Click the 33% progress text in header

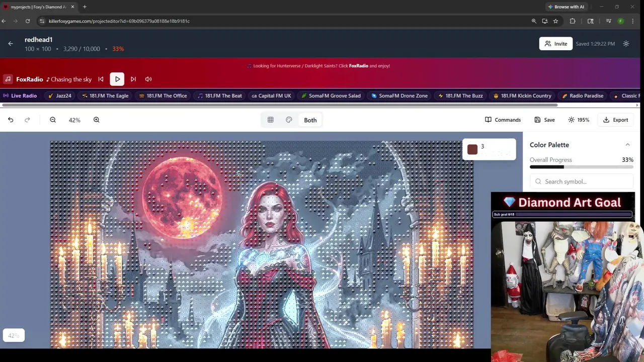click(x=118, y=49)
